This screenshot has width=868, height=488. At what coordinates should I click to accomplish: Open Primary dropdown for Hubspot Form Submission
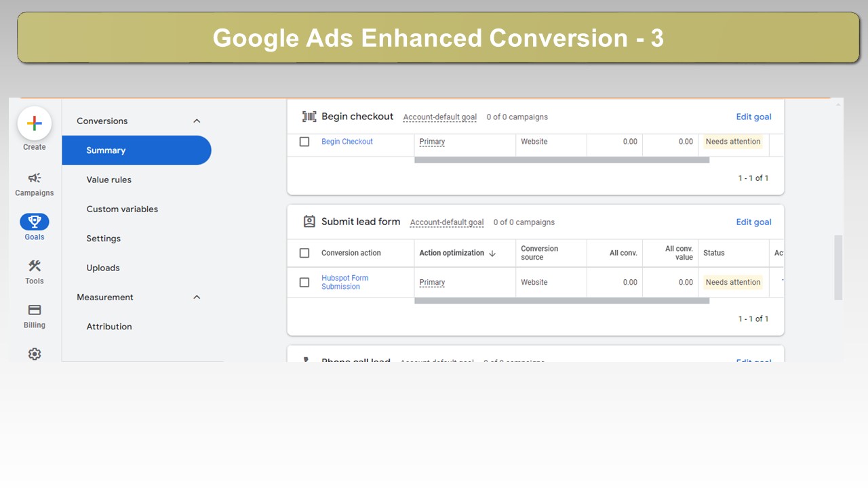[432, 282]
